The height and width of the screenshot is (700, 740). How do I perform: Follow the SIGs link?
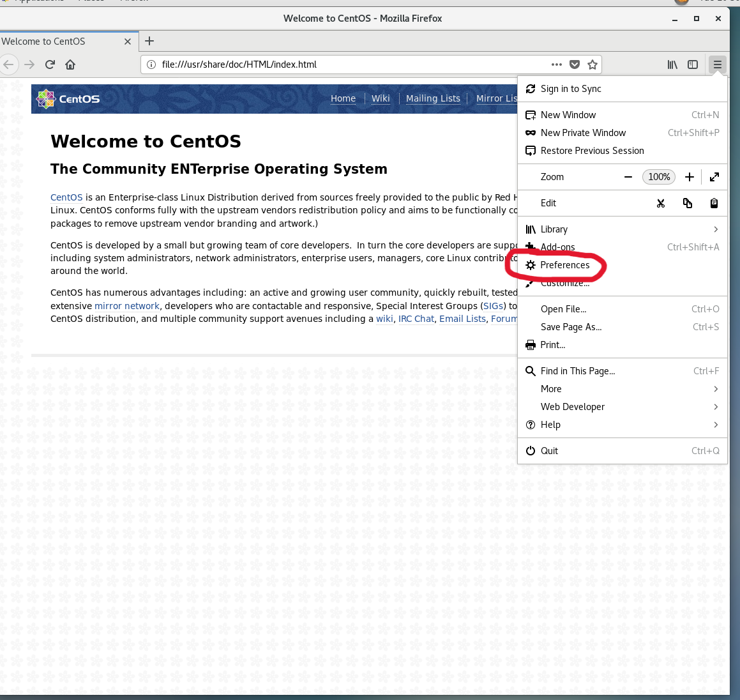point(493,306)
